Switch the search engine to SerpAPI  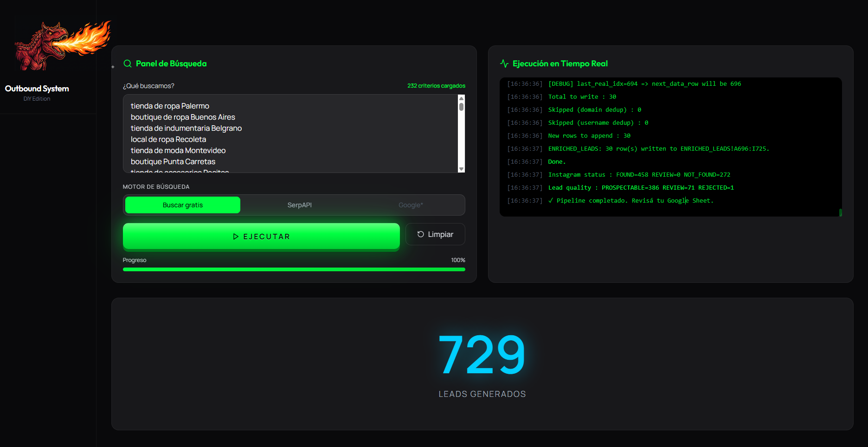tap(299, 205)
